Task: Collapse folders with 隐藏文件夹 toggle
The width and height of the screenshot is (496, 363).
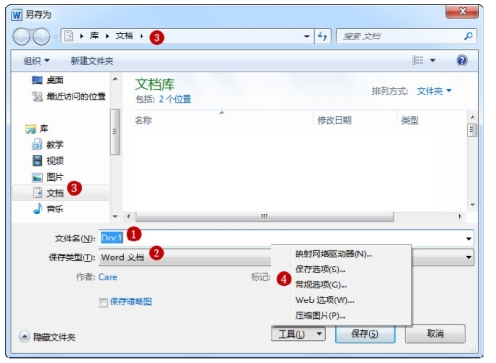Action: point(47,337)
